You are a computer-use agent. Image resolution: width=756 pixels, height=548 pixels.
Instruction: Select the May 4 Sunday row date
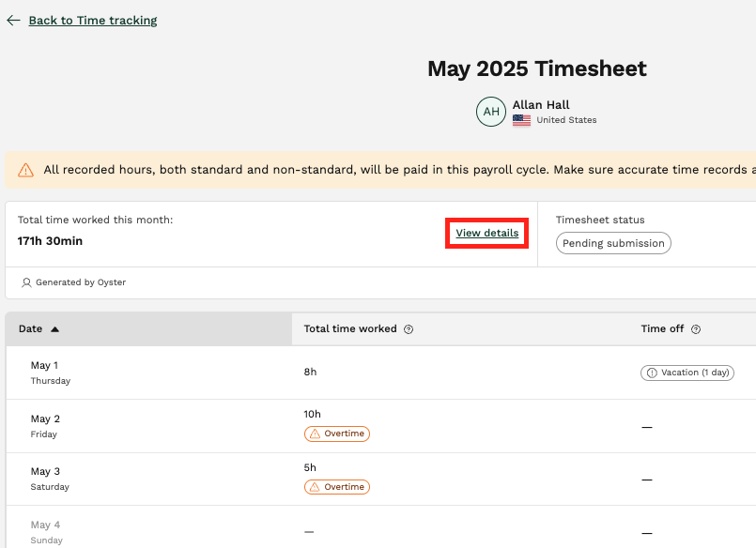[46, 532]
